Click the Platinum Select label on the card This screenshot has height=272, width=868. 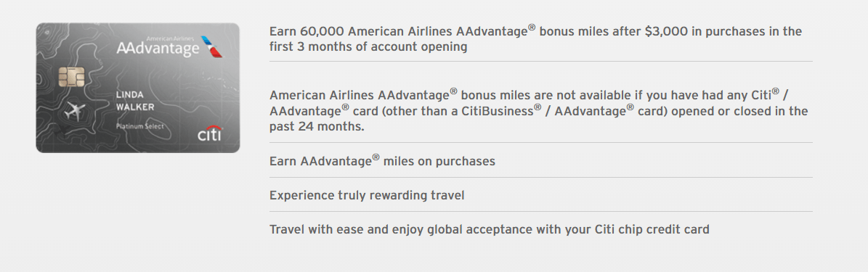click(139, 127)
